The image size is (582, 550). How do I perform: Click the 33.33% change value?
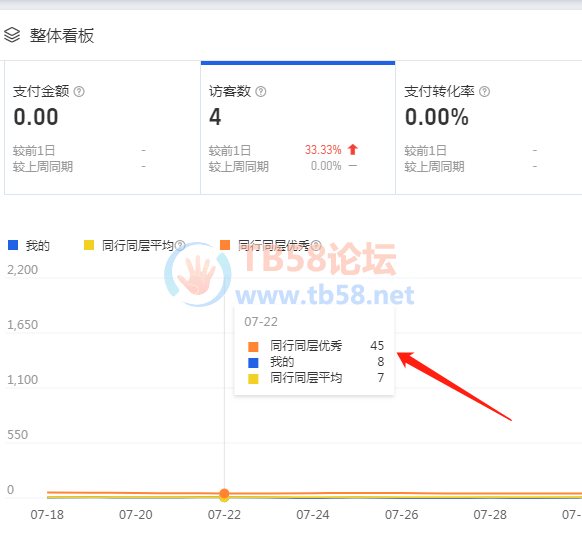pos(323,150)
